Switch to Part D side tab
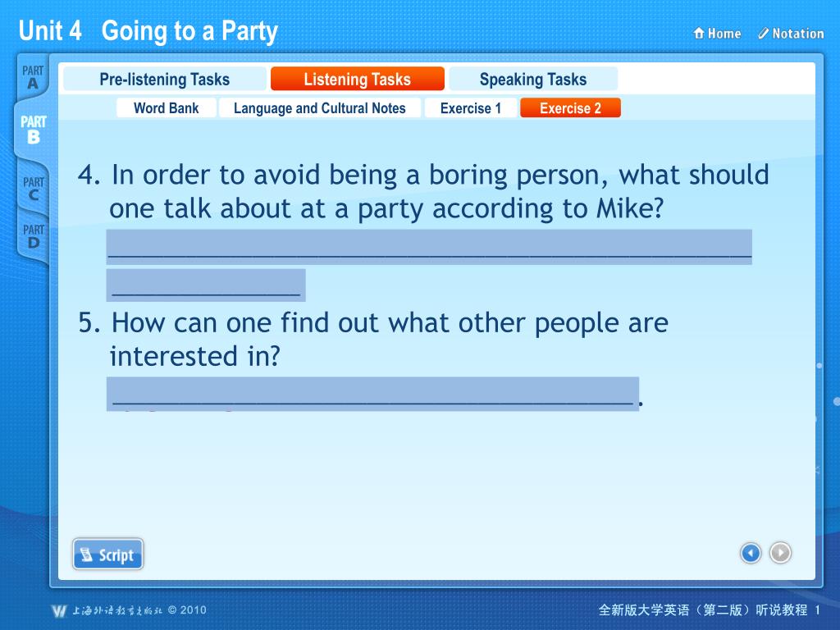This screenshot has height=630, width=840. tap(33, 236)
